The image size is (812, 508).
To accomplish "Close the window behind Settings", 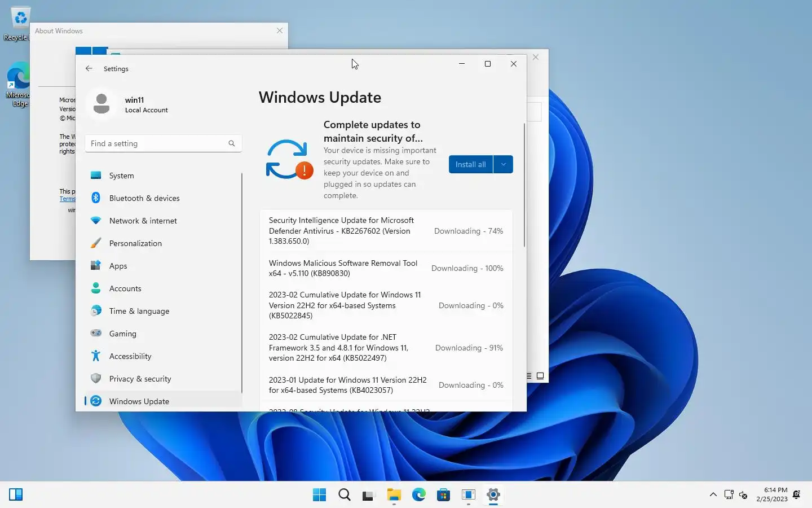I will [x=536, y=57].
